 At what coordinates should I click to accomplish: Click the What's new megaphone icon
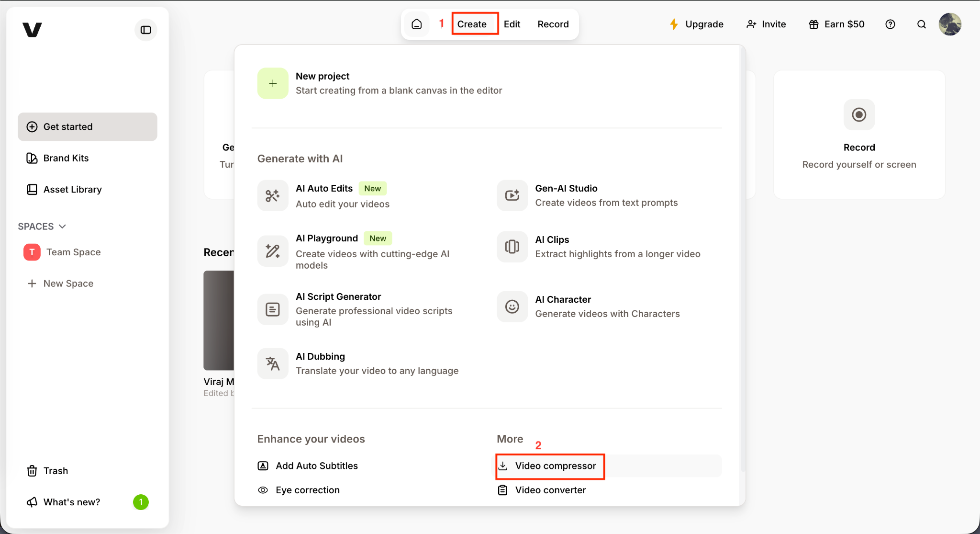pyautogui.click(x=32, y=502)
